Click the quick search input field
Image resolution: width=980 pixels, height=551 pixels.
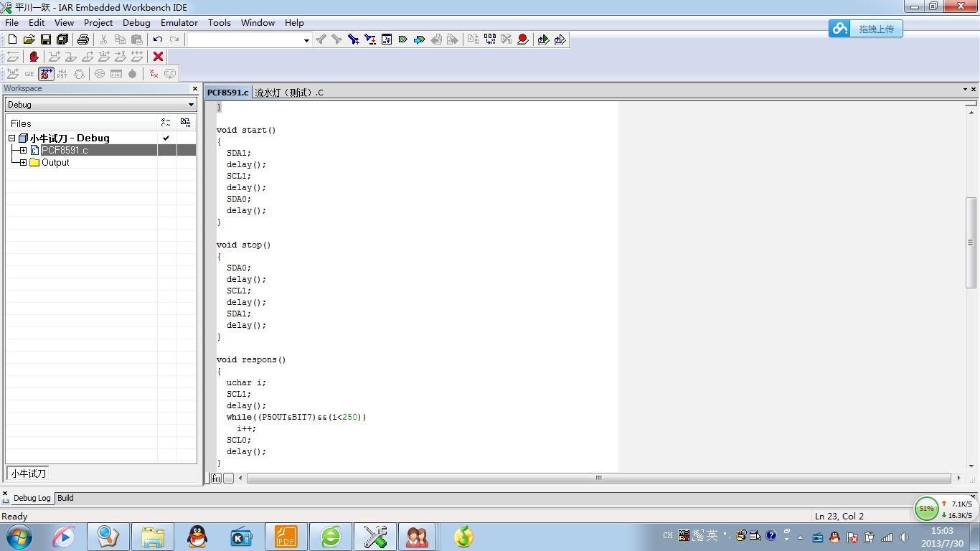click(x=245, y=40)
